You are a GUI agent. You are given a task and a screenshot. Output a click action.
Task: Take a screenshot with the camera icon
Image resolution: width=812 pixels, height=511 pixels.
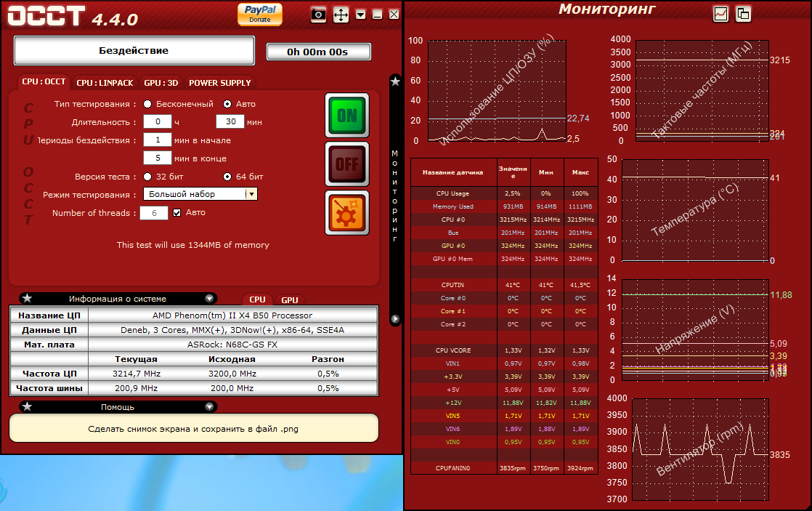[x=319, y=15]
